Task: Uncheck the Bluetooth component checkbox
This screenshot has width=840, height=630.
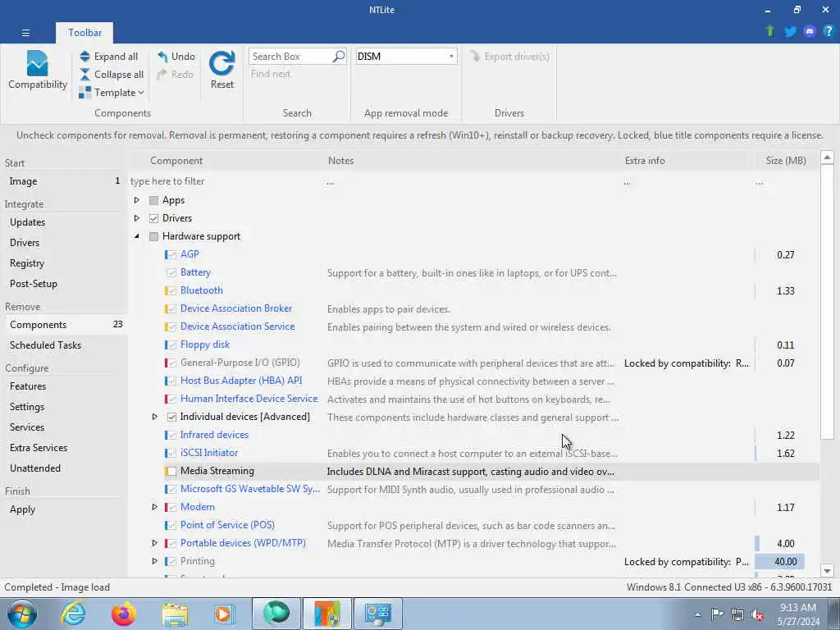Action: 171,290
